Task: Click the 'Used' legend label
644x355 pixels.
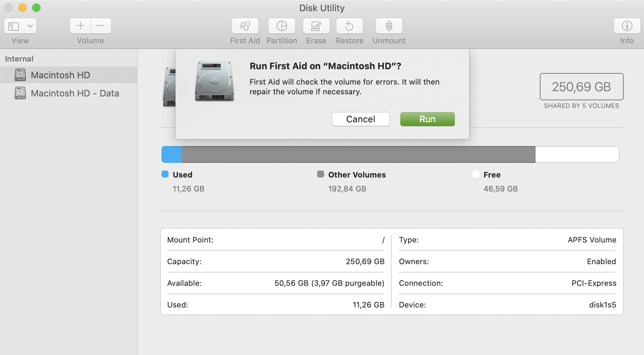Action: pos(183,175)
